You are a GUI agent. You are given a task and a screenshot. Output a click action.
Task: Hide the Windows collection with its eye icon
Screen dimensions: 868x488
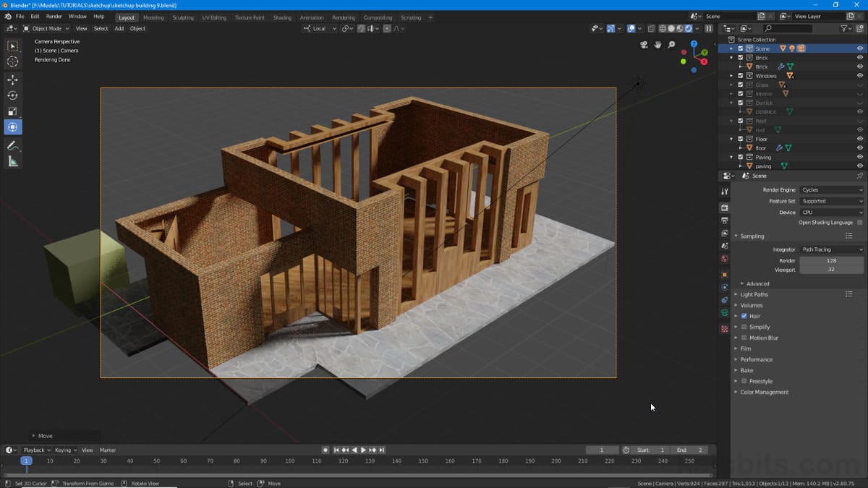click(x=860, y=75)
